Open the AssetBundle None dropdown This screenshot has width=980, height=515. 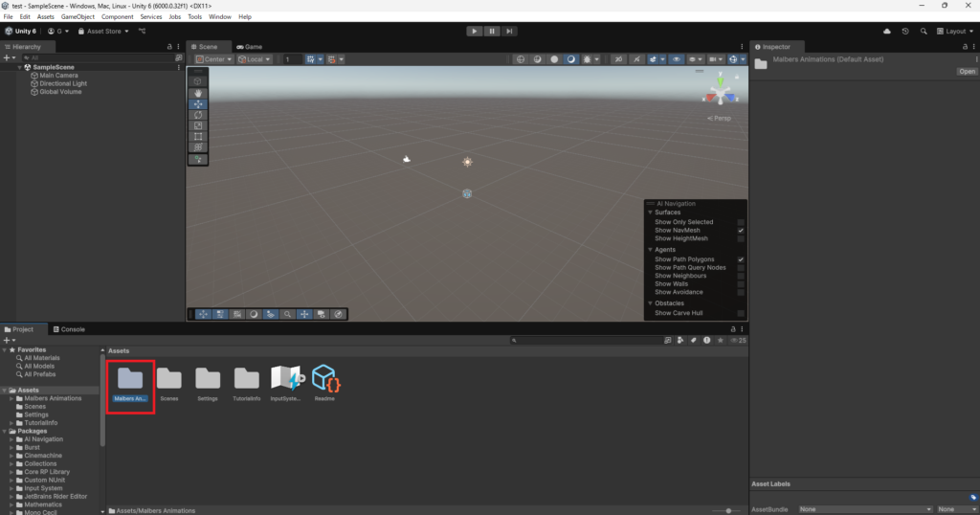click(x=865, y=509)
